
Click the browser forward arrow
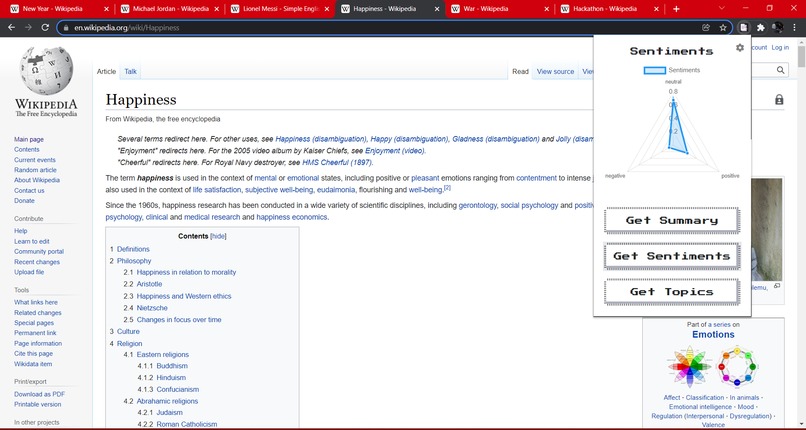(28, 28)
